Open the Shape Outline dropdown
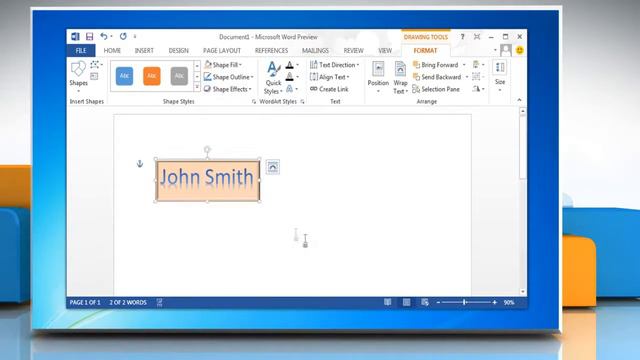Image resolution: width=640 pixels, height=360 pixels. click(229, 77)
